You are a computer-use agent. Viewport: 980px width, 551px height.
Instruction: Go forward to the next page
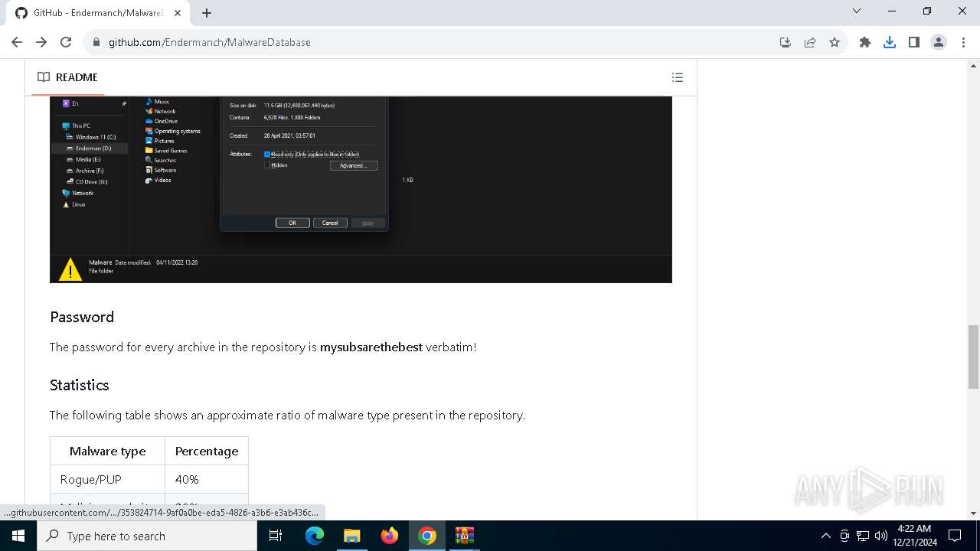[x=41, y=42]
